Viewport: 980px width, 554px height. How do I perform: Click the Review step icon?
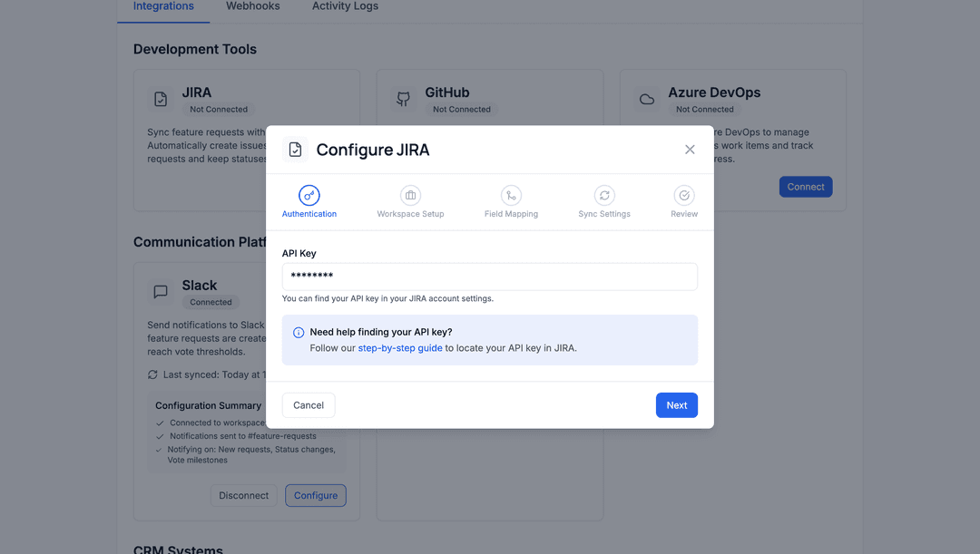click(x=684, y=195)
